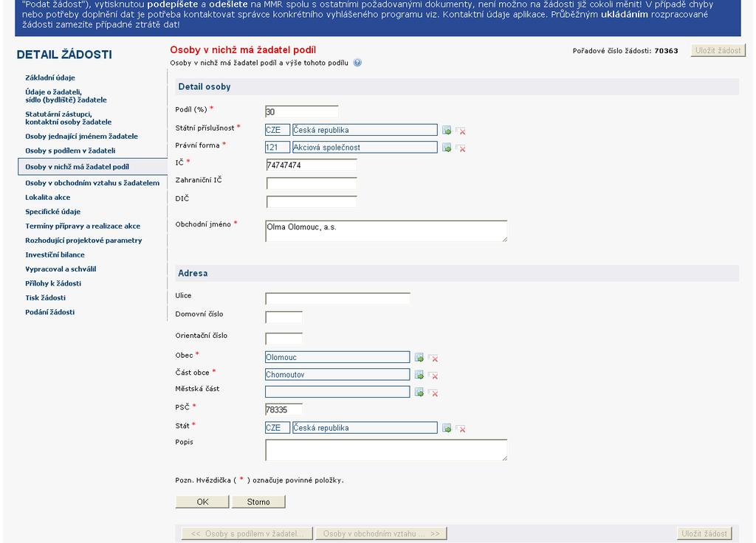756x543 pixels.
Task: Clear the Městská část value
Action: [433, 392]
